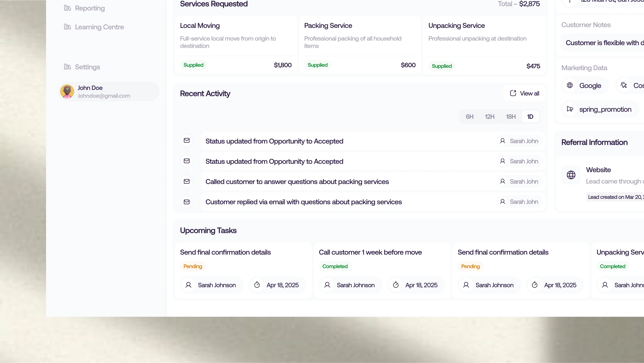The width and height of the screenshot is (644, 363).
Task: Go to Settings in the sidebar
Action: [82, 67]
